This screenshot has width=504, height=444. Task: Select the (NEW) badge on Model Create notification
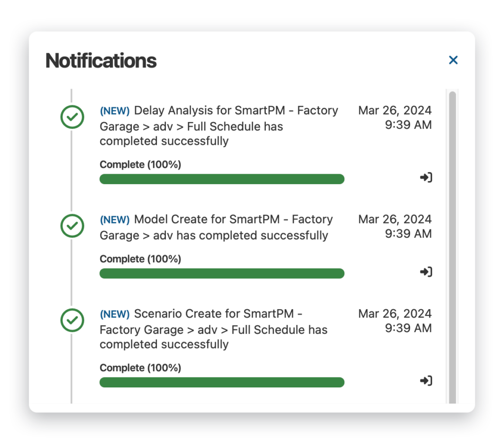(114, 220)
